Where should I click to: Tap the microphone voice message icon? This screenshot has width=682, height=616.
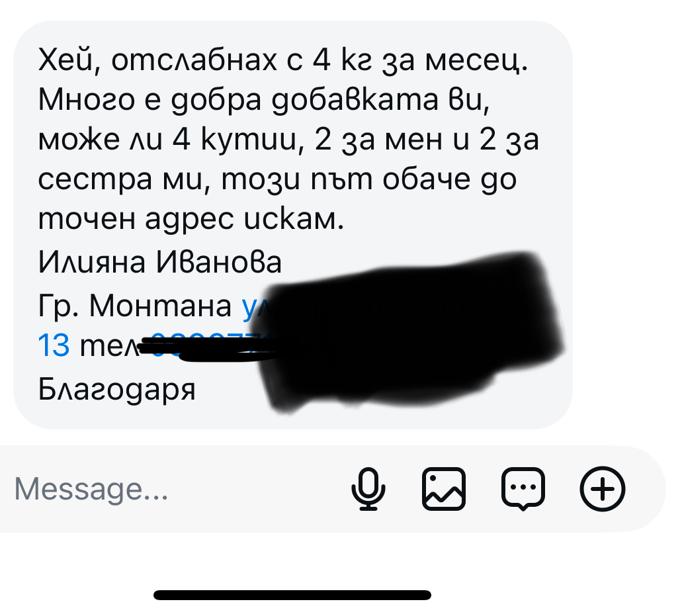[368, 488]
